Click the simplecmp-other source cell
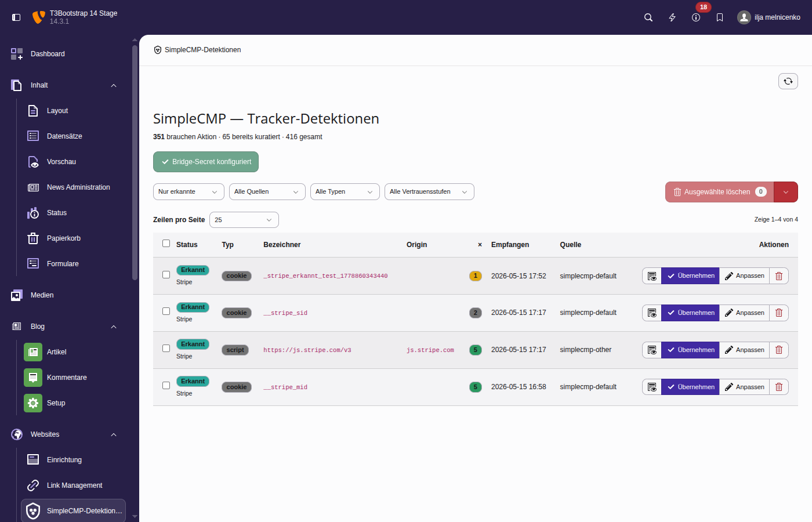 click(586, 350)
